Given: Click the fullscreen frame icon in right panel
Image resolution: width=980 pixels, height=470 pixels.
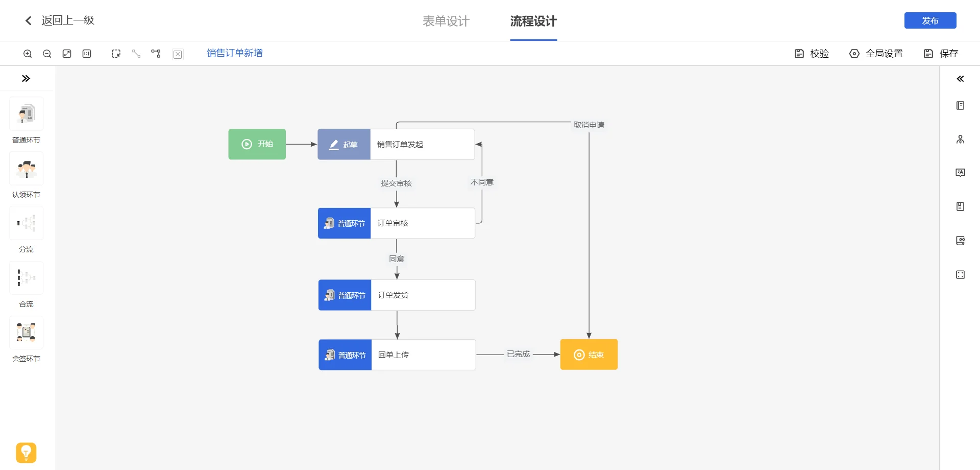Looking at the screenshot, I should coord(960,275).
